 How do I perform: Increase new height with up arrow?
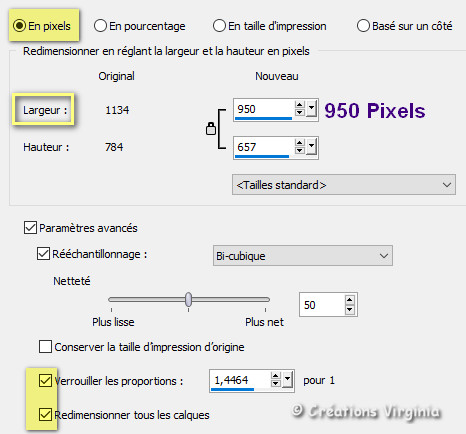299,144
